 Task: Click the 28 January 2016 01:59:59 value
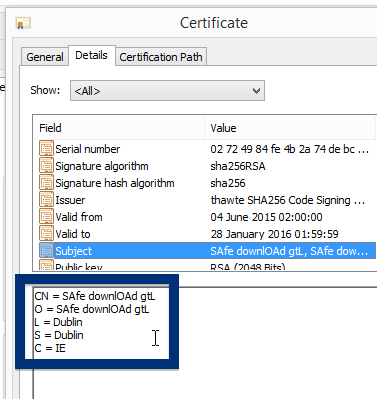tap(274, 234)
